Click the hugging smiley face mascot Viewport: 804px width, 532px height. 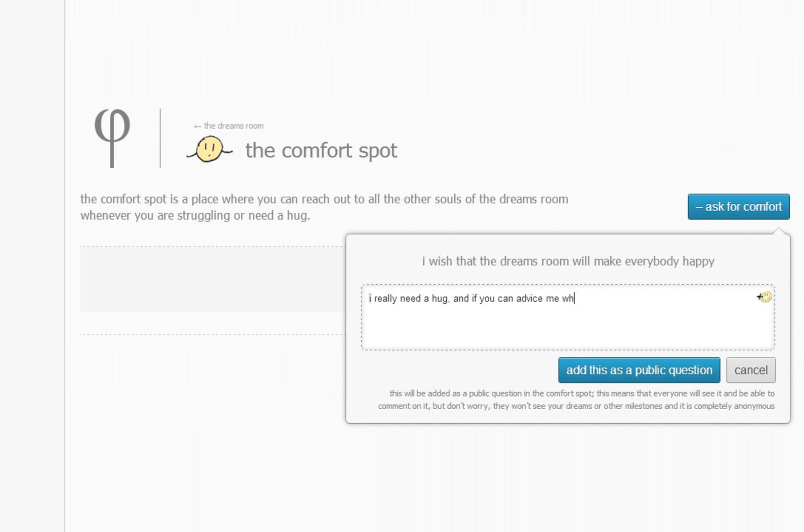point(209,149)
